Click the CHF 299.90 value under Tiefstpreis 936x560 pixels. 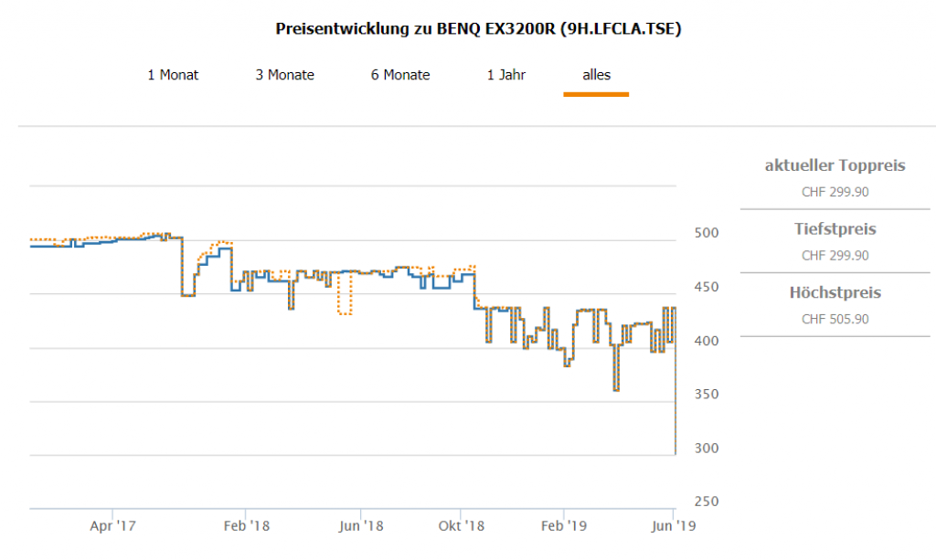click(x=835, y=255)
